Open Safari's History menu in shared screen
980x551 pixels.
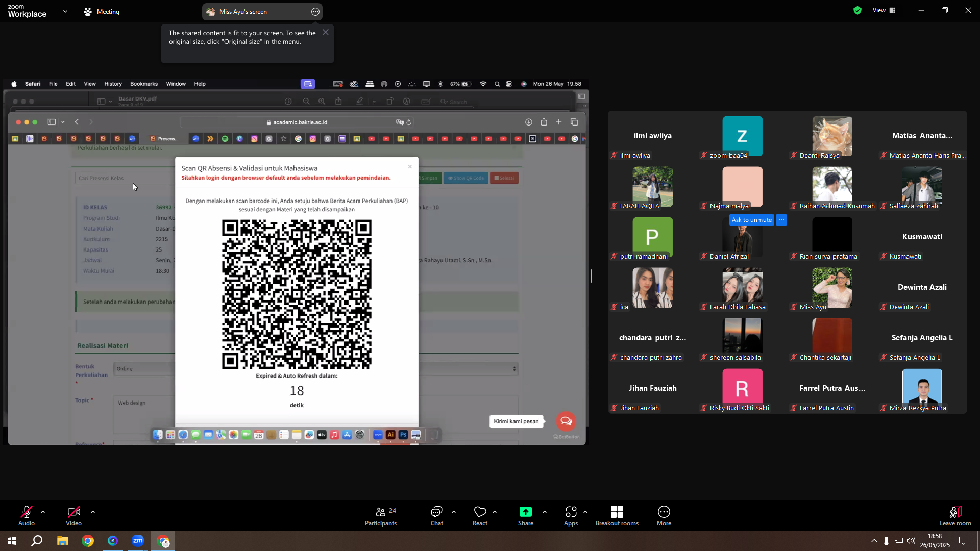click(113, 84)
